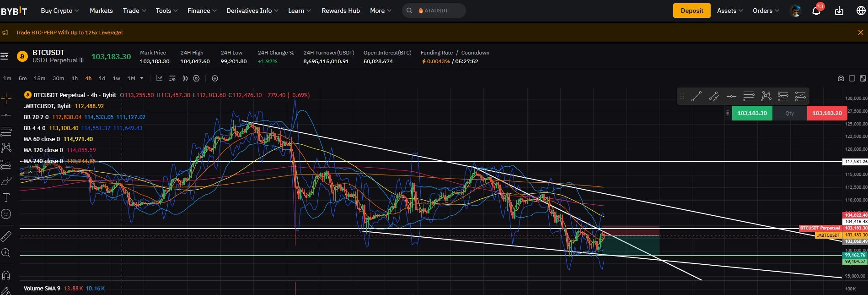Image resolution: width=868 pixels, height=295 pixels.
Task: Expand the Learn menu
Action: click(300, 11)
